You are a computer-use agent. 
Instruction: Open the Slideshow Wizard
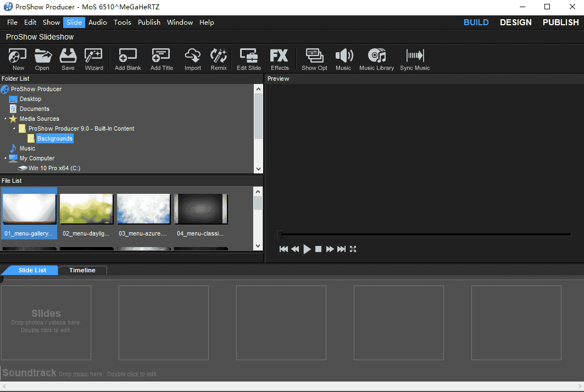click(x=93, y=59)
